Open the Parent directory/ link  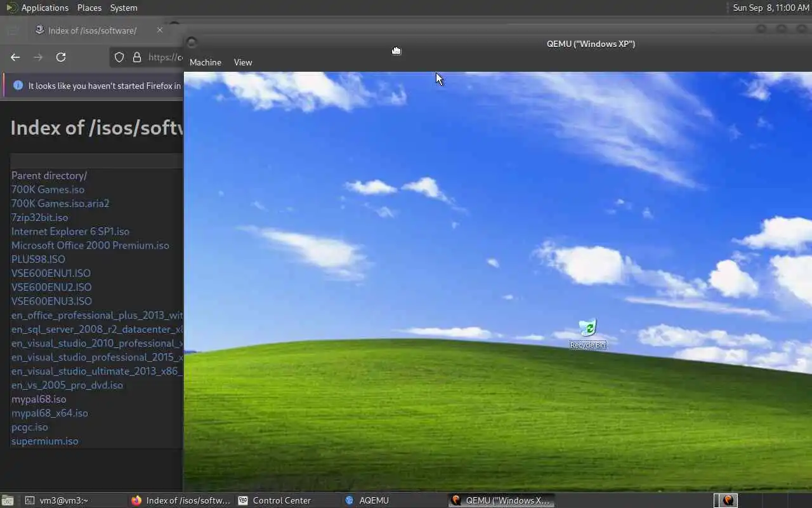point(49,175)
